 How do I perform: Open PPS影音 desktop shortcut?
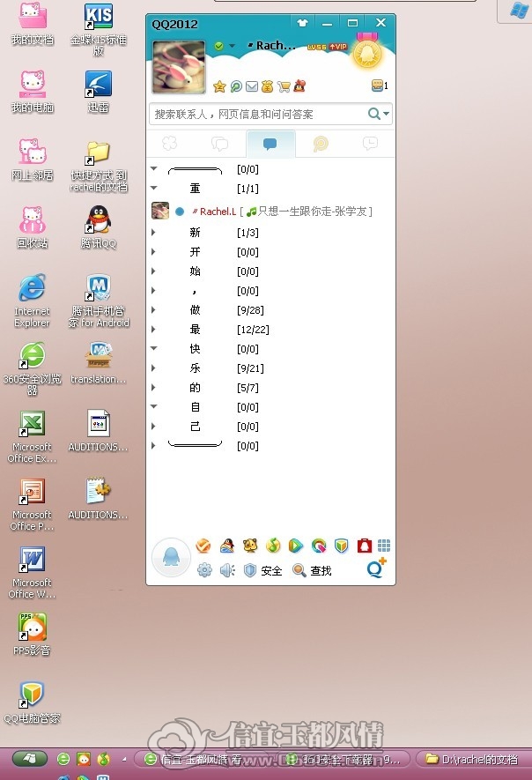point(32,634)
